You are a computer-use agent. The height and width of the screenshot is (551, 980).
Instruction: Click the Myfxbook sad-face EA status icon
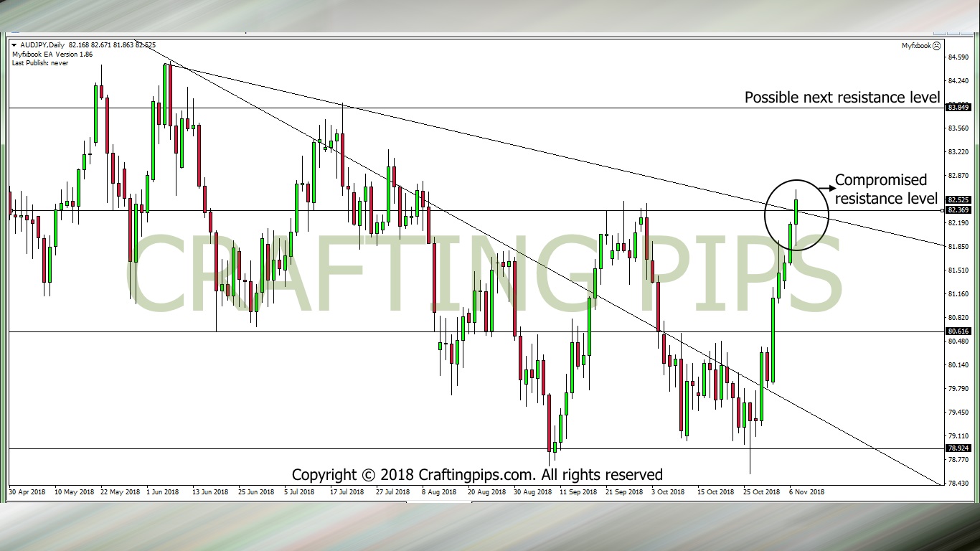pos(936,46)
